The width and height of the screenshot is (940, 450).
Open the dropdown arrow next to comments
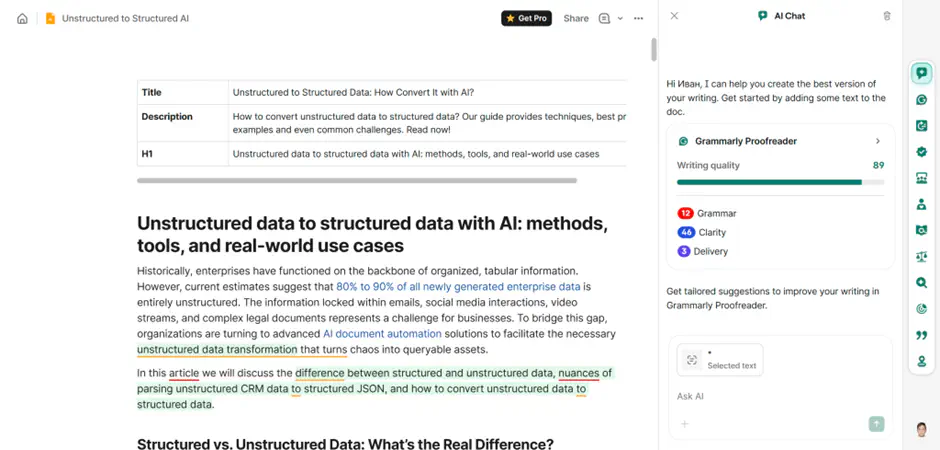click(620, 18)
